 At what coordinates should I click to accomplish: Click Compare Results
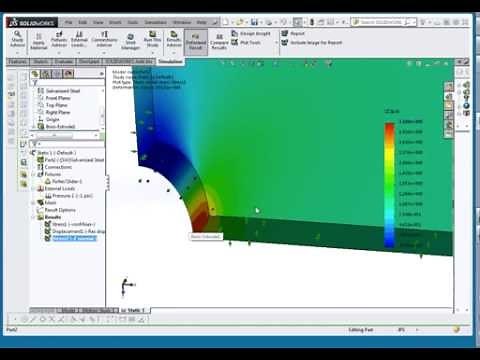pos(219,42)
